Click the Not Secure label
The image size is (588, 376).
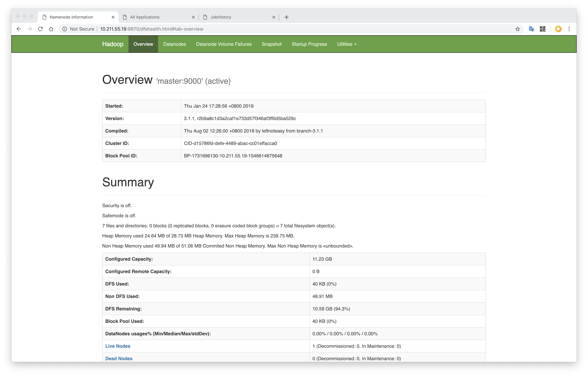point(82,29)
